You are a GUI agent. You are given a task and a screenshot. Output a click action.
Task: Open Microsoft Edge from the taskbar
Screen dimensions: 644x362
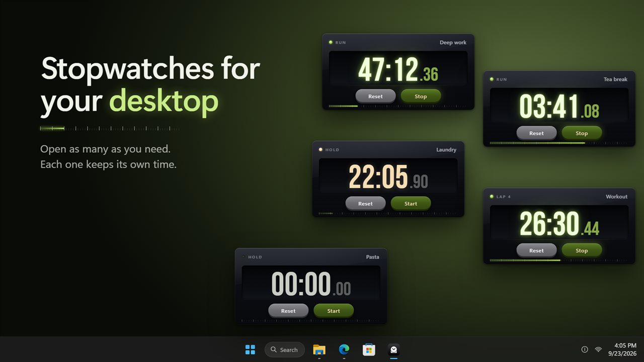click(x=344, y=349)
